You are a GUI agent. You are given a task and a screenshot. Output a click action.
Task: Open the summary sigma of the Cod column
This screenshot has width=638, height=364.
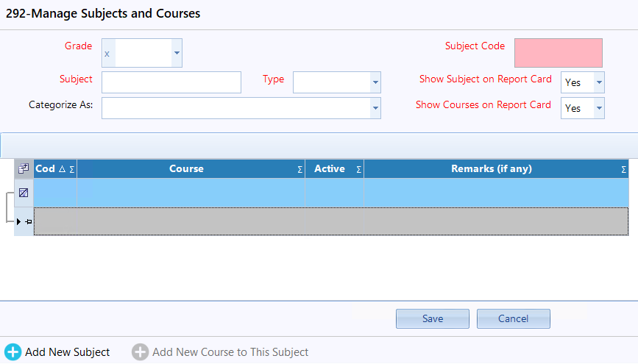click(72, 170)
